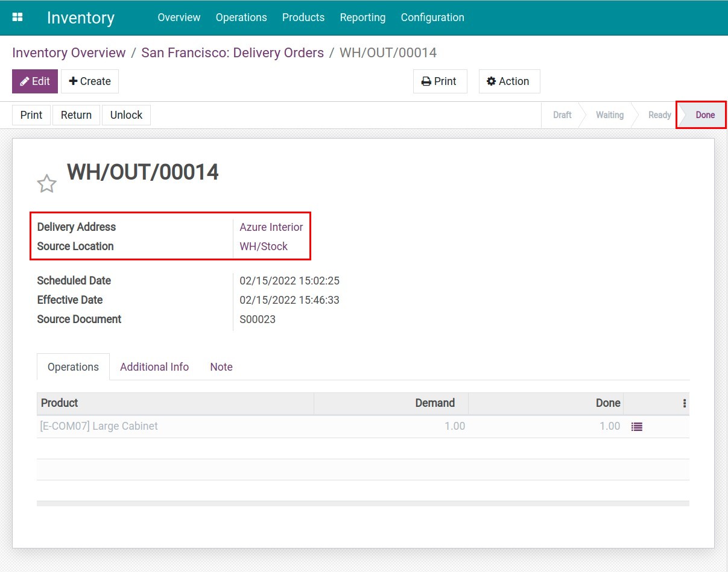Open the Reporting menu

[x=362, y=17]
